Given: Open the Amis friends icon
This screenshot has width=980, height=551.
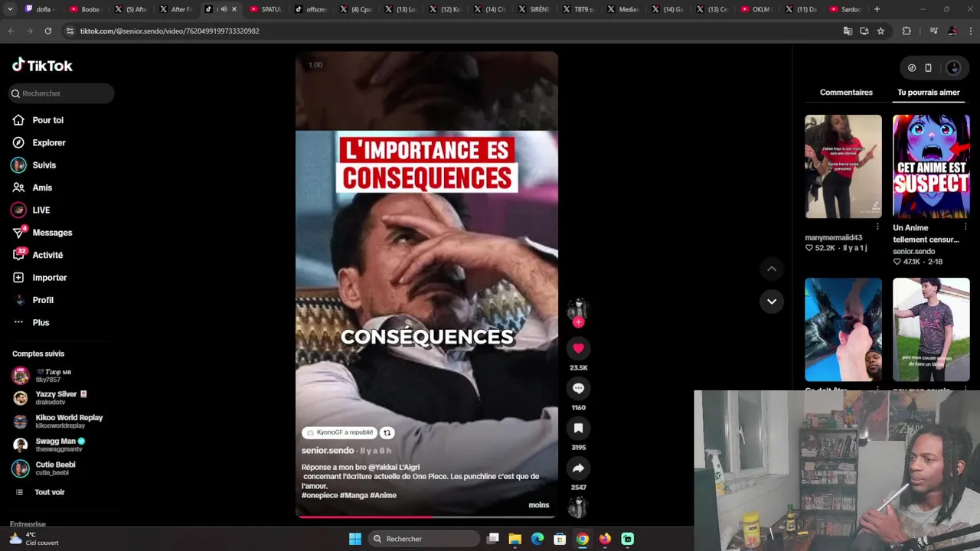Looking at the screenshot, I should click(18, 187).
